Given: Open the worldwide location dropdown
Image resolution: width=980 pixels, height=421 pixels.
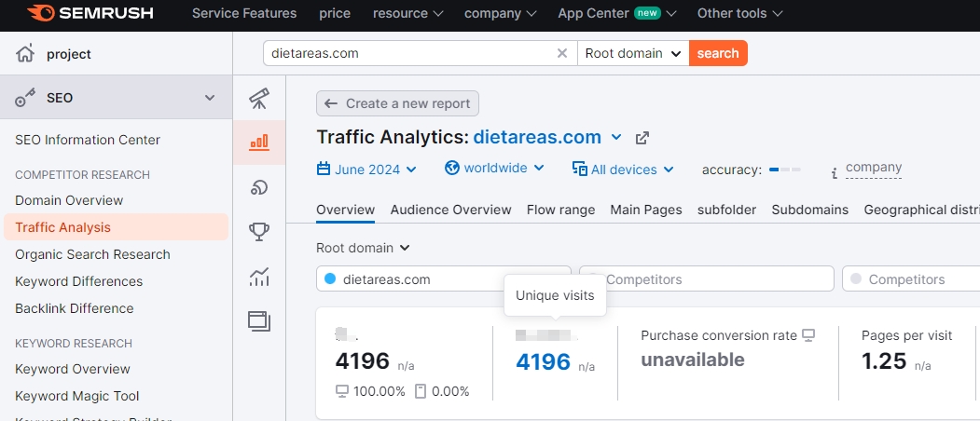Looking at the screenshot, I should (494, 168).
